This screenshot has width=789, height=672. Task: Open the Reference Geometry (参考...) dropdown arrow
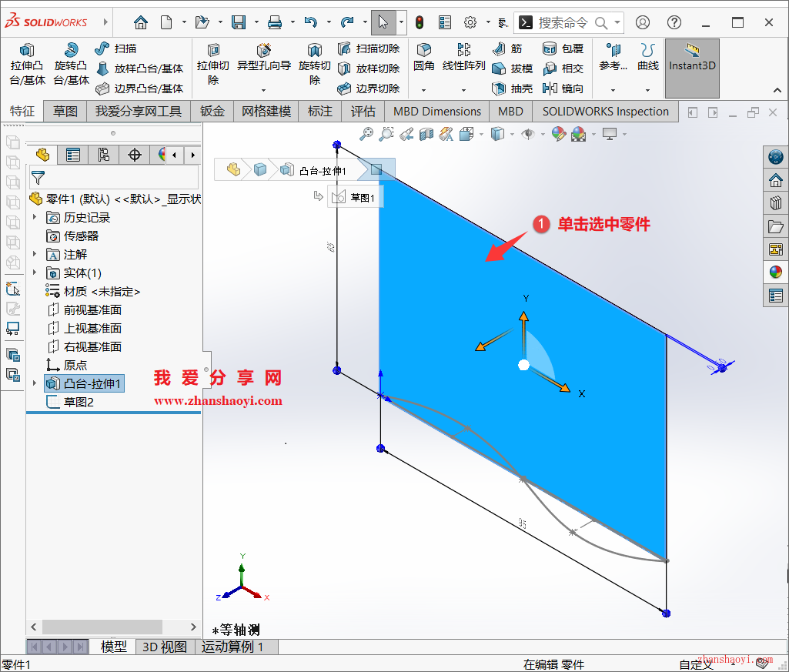[x=613, y=90]
